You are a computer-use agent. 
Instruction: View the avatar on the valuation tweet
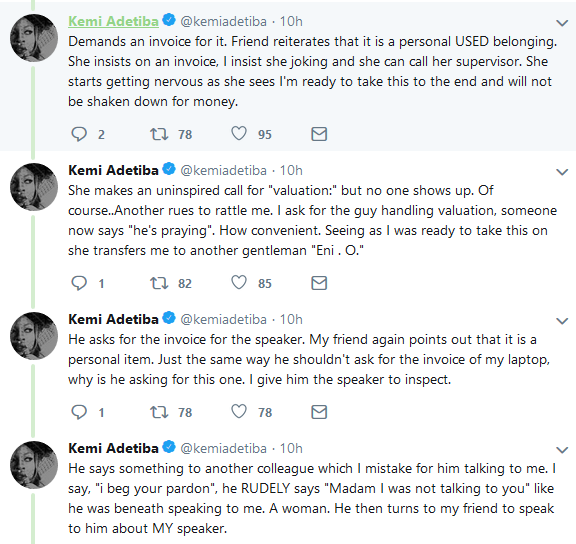[34, 187]
